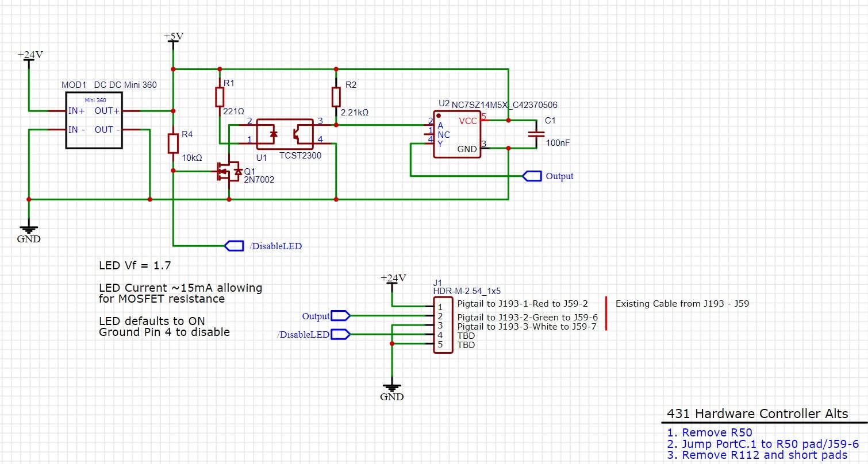The width and height of the screenshot is (868, 464).
Task: Select the U2 NC7SZ14M5X inverter symbol
Action: pyautogui.click(x=458, y=134)
